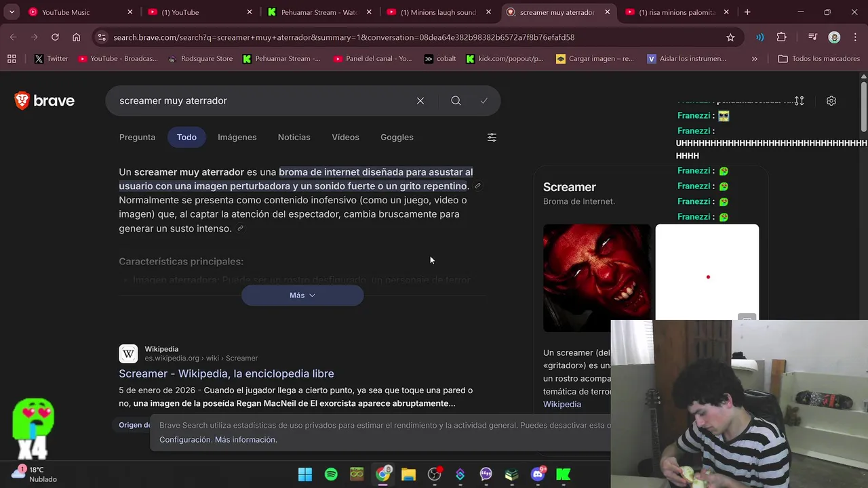The height and width of the screenshot is (488, 868).
Task: Open OBS Studio from the taskbar
Action: click(x=435, y=474)
